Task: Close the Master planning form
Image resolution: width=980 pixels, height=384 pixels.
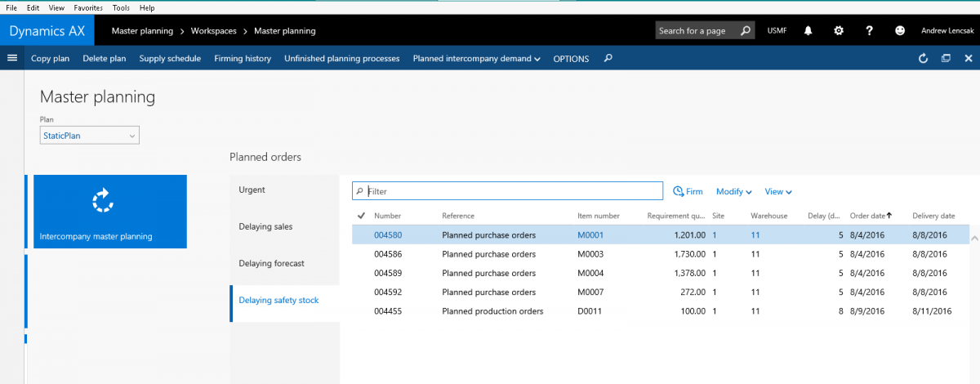Action: click(x=969, y=58)
